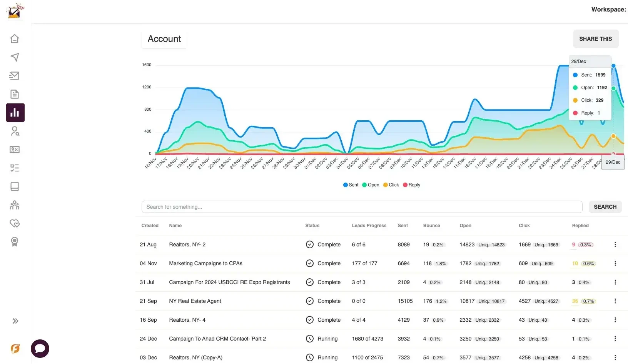The width and height of the screenshot is (628, 364).
Task: Select the analytics bar-chart icon
Action: 15,113
